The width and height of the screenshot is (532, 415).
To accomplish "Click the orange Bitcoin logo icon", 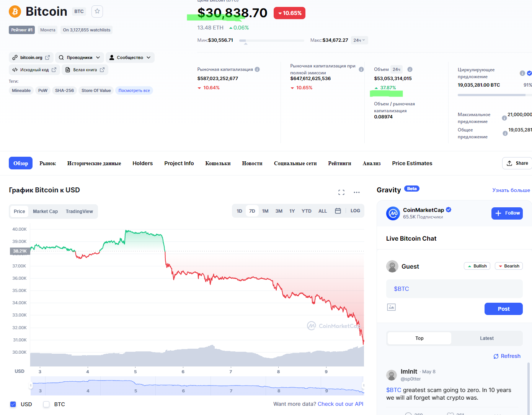I will click(x=15, y=11).
